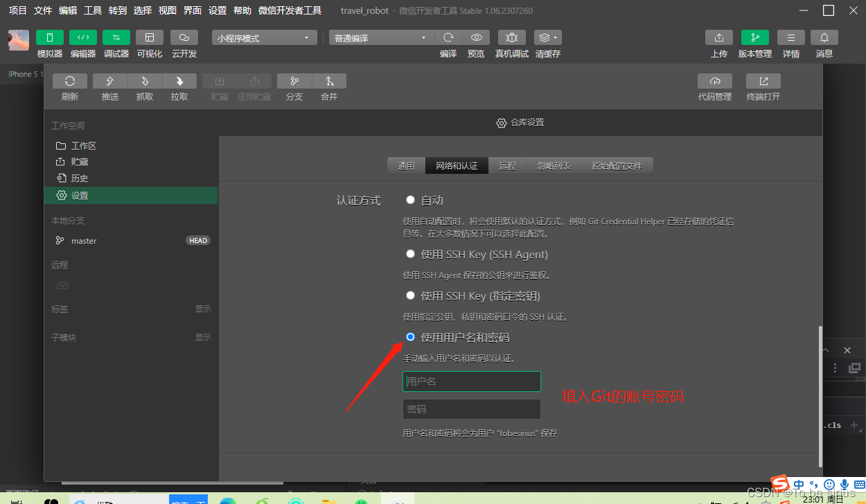Switch to the 忽略列表 tab
Image resolution: width=866 pixels, height=504 pixels.
554,166
